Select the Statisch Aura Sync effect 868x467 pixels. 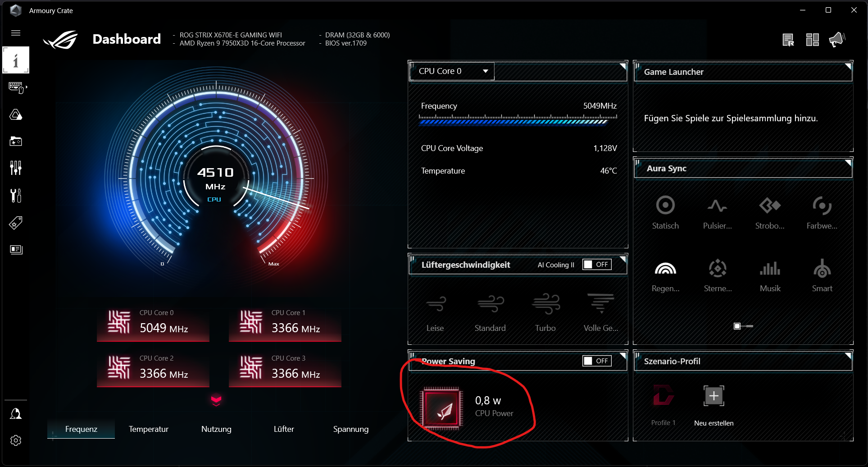point(665,206)
